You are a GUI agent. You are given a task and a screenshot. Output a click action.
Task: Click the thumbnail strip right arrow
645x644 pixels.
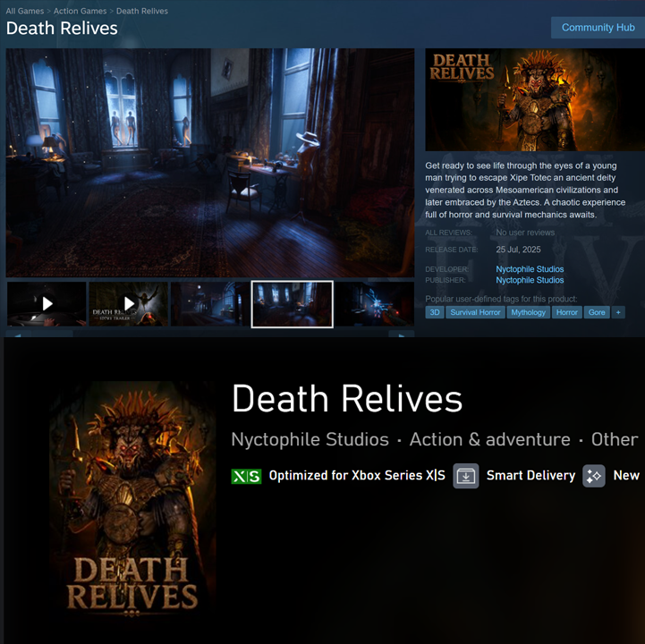pyautogui.click(x=402, y=334)
